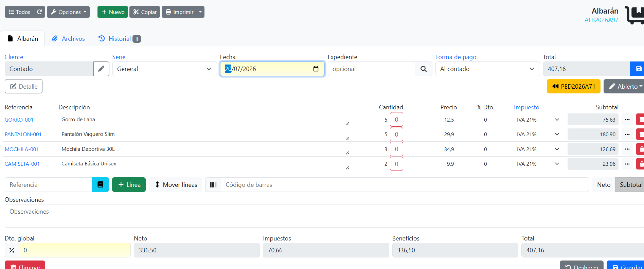The image size is (644, 269).
Task: Click the Gorro de Lana description field
Action: click(x=205, y=120)
